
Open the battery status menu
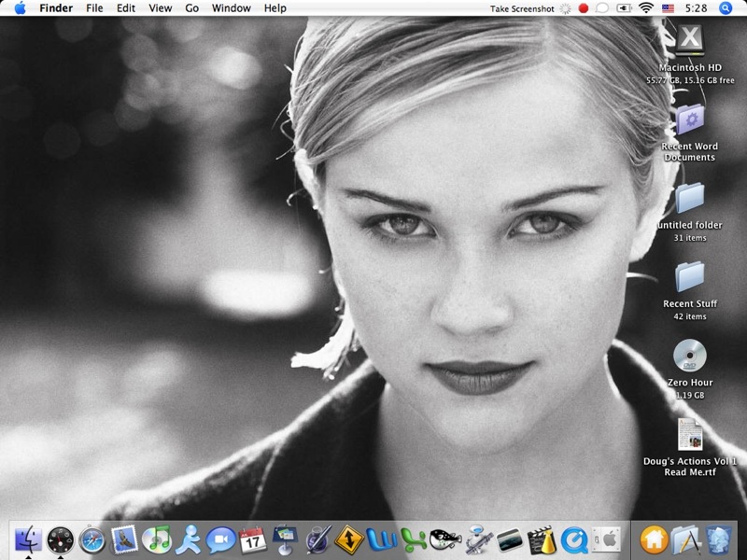pyautogui.click(x=624, y=8)
